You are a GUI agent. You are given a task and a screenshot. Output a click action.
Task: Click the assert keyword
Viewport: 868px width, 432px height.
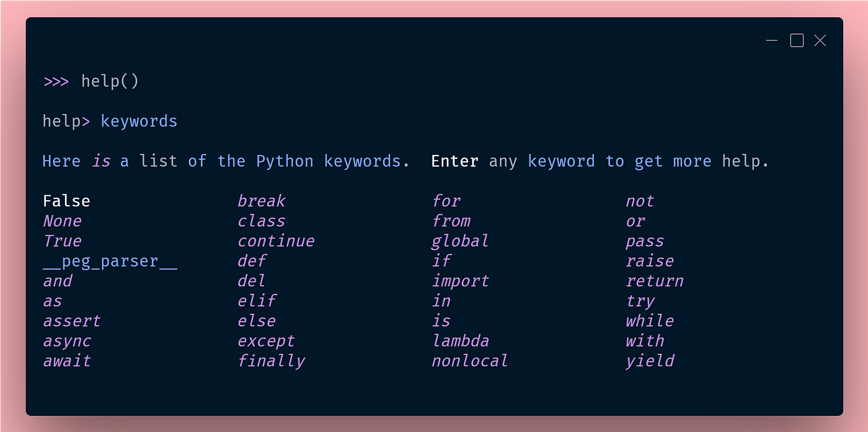(72, 321)
